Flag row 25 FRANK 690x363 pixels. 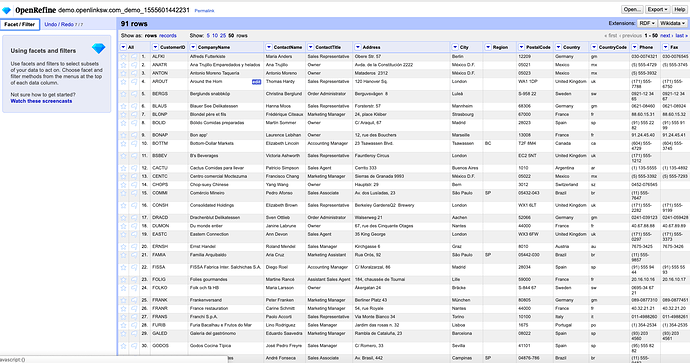[x=133, y=300]
